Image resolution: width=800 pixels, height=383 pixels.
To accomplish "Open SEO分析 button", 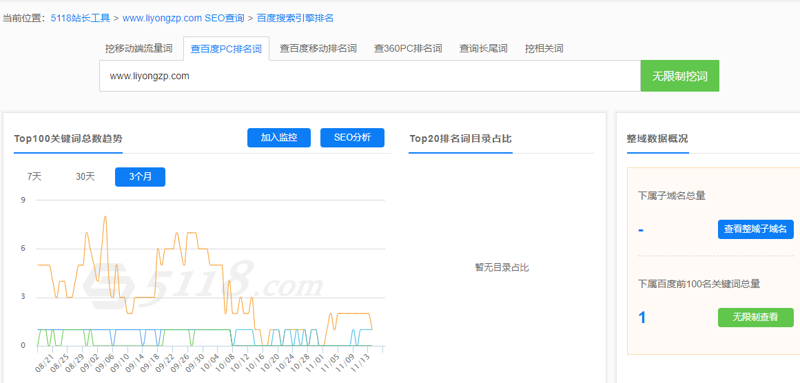I will 352,138.
